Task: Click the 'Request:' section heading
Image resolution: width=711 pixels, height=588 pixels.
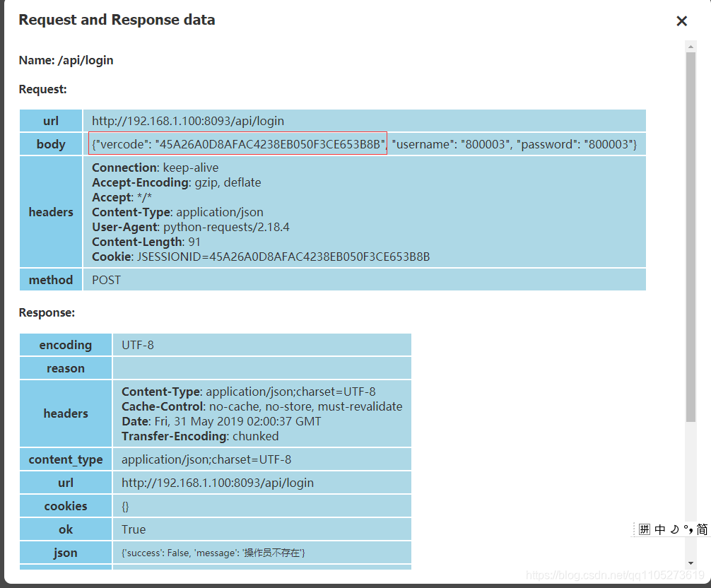Action: [x=42, y=89]
